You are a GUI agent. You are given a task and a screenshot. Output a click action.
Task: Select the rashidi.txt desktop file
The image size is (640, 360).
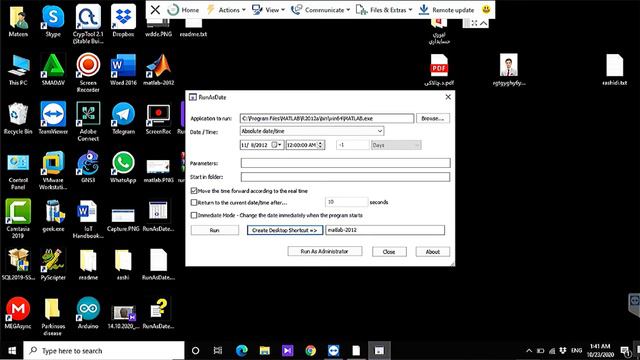pos(615,69)
